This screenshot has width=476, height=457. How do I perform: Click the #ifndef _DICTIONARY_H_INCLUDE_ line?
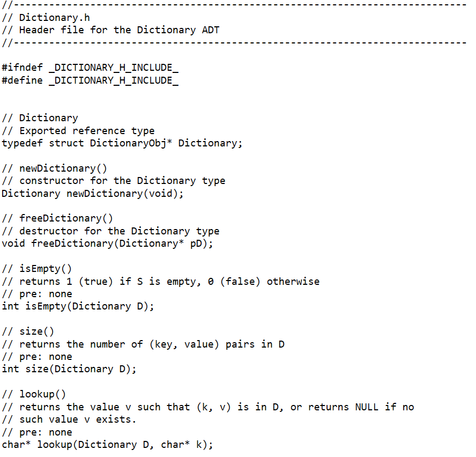pos(90,68)
